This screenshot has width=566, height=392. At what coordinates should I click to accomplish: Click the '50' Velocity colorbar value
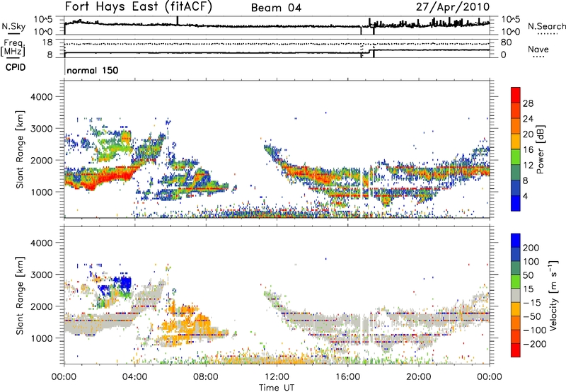529,275
